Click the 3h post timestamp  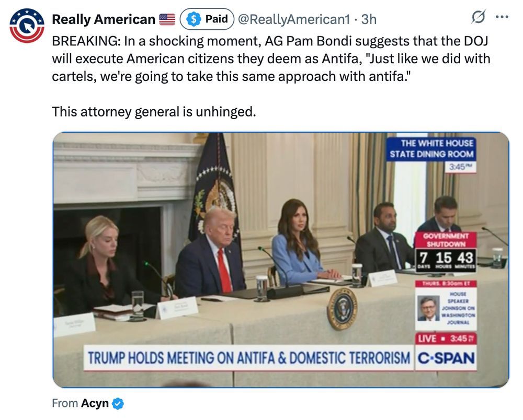point(369,19)
